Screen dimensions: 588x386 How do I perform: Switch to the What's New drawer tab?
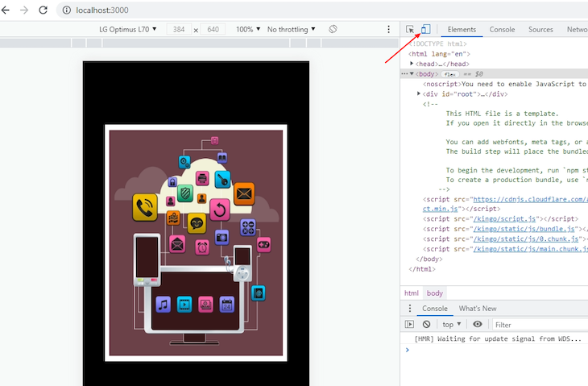(478, 309)
